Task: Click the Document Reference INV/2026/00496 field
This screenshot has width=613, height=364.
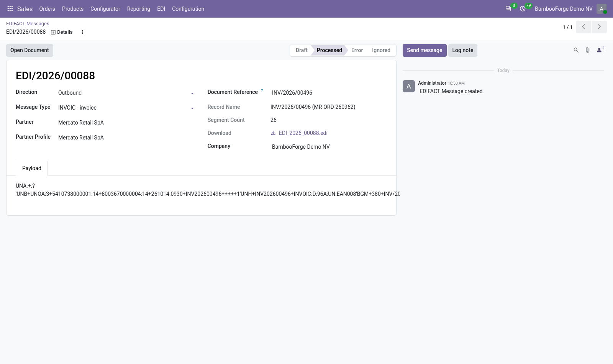Action: 329,93
